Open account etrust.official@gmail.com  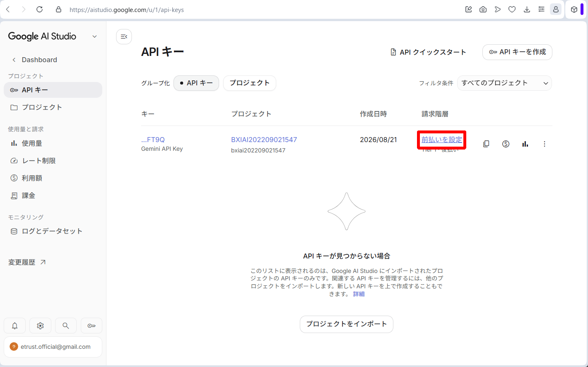[x=53, y=347]
